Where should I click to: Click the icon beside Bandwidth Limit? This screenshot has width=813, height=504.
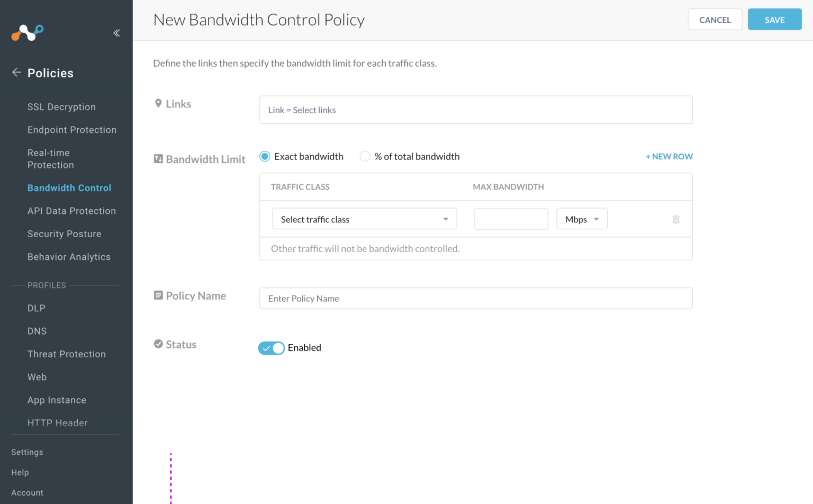(158, 158)
